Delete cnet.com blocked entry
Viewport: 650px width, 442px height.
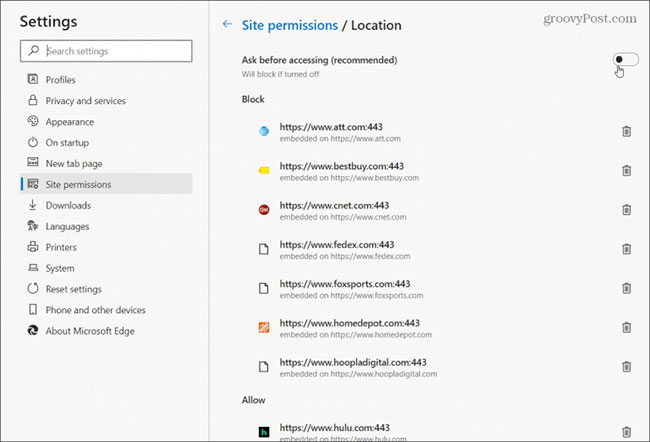point(626,210)
